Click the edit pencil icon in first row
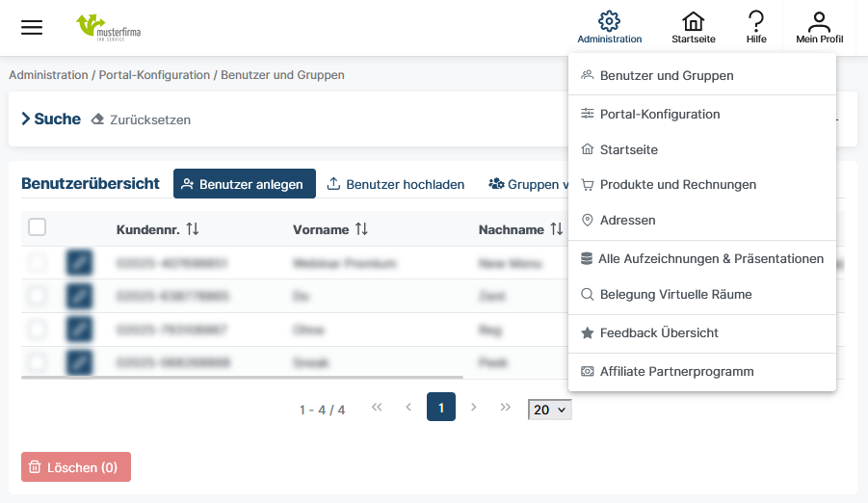Viewport: 868px width, 503px height. pos(80,263)
